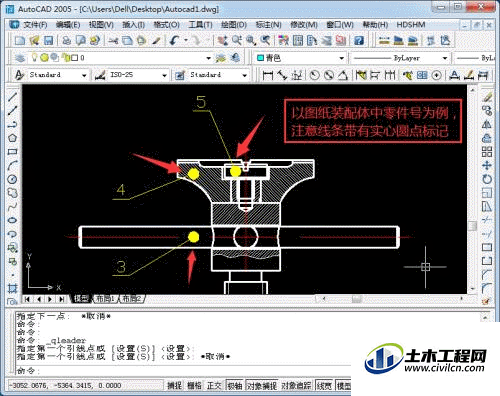This screenshot has height=396, width=500.
Task: Switch to the 模型 model tab
Action: [81, 299]
